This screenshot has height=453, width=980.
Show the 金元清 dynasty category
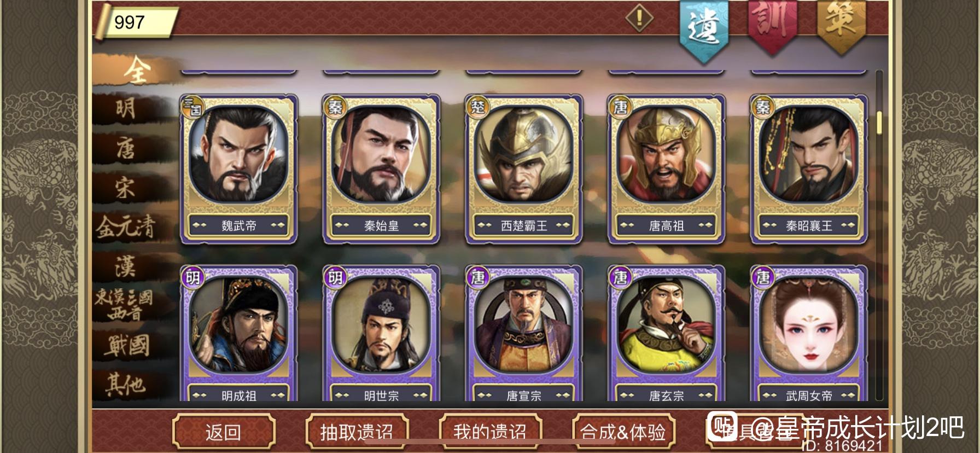pos(126,226)
